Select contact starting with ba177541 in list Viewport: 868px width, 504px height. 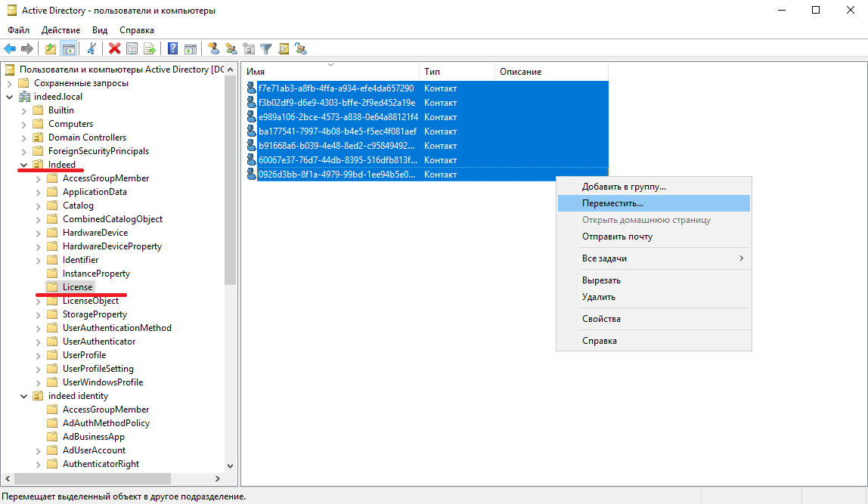[x=337, y=131]
